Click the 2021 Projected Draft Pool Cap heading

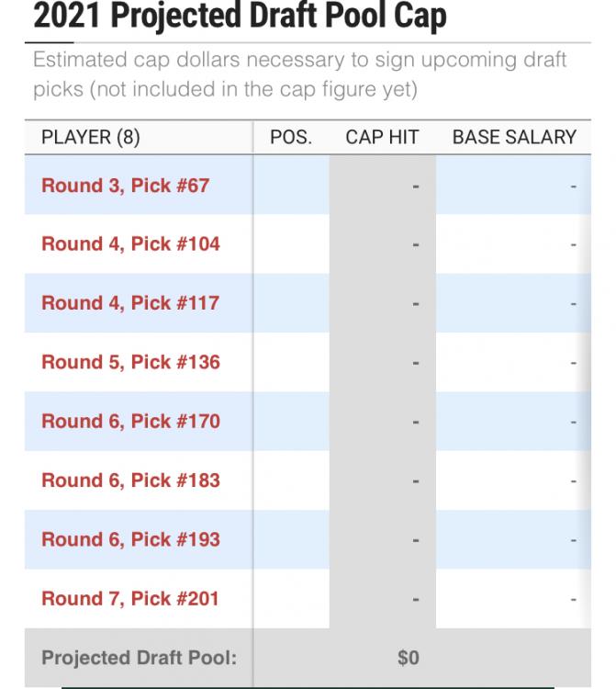click(240, 17)
